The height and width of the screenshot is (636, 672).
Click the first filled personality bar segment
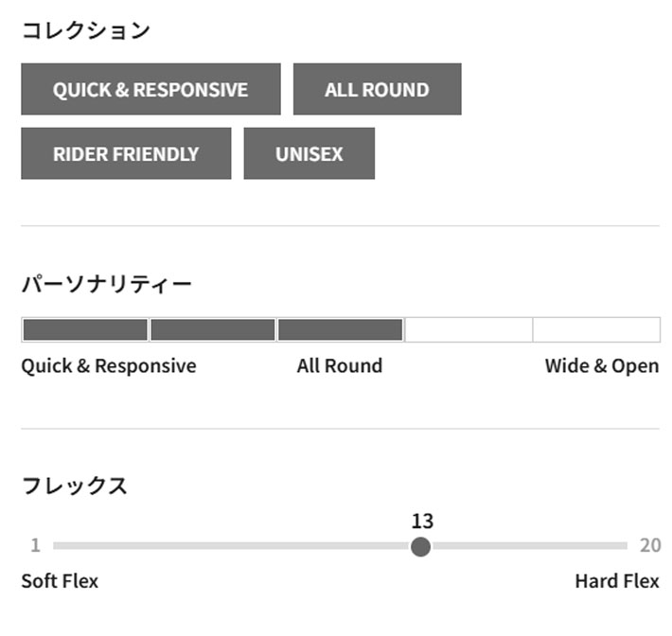coord(85,329)
